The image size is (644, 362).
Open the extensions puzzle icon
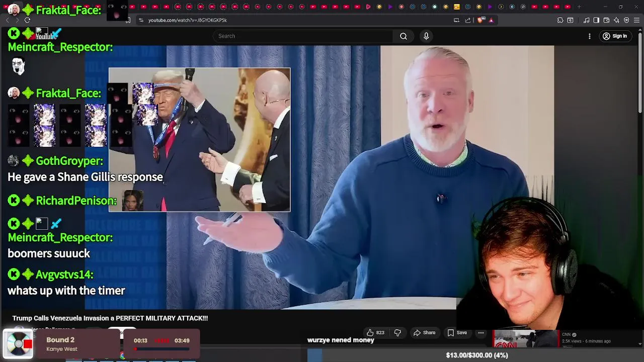[x=560, y=20]
